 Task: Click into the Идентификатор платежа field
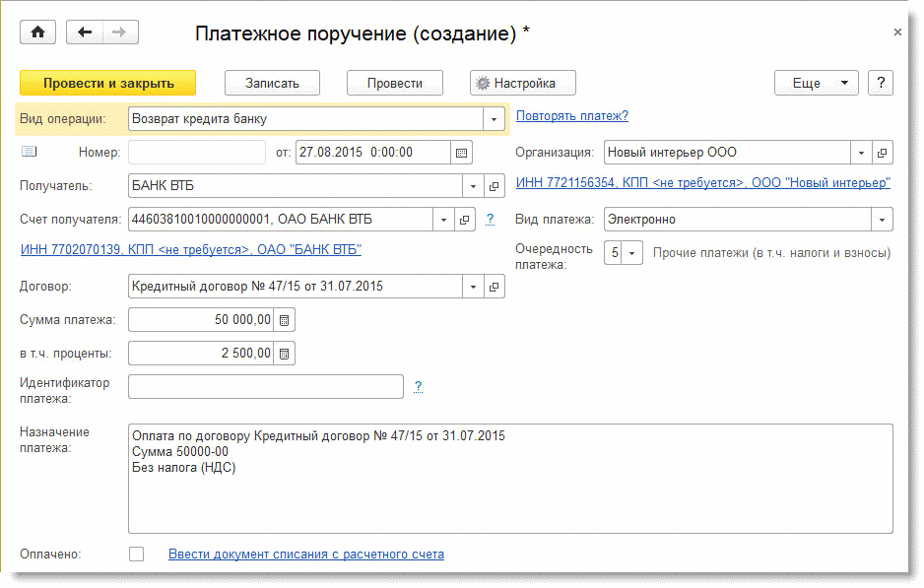(x=265, y=386)
